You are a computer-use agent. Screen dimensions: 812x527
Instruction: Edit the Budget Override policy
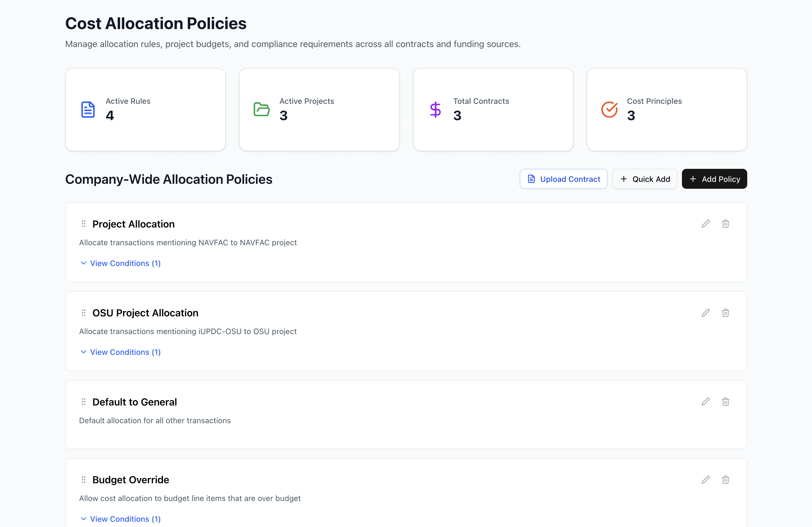tap(705, 480)
